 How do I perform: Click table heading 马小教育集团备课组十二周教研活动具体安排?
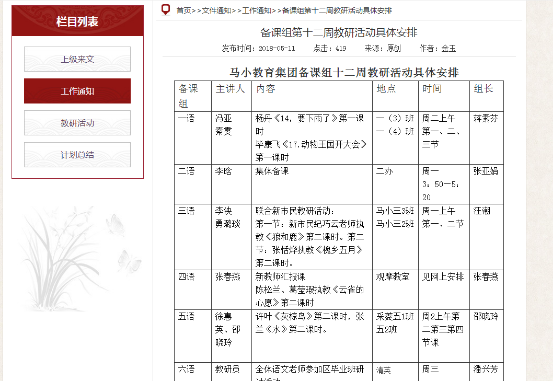point(344,72)
